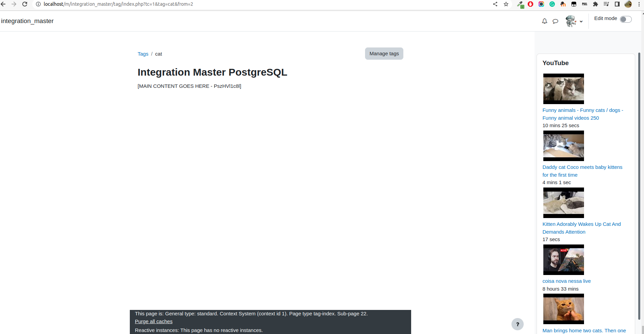Viewport: 644px width, 334px height.
Task: Open the Daddy cat Coco video thumbnail
Action: tap(563, 146)
